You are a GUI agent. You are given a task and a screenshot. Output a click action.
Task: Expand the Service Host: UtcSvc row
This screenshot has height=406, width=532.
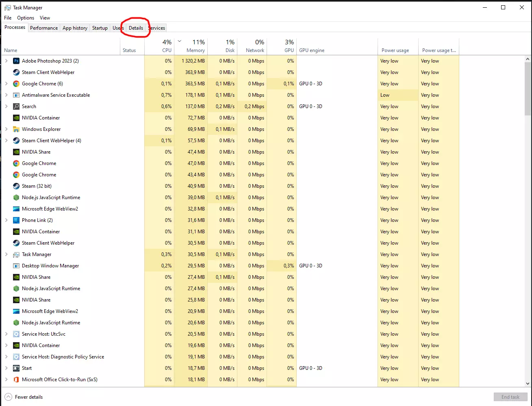[x=6, y=334]
